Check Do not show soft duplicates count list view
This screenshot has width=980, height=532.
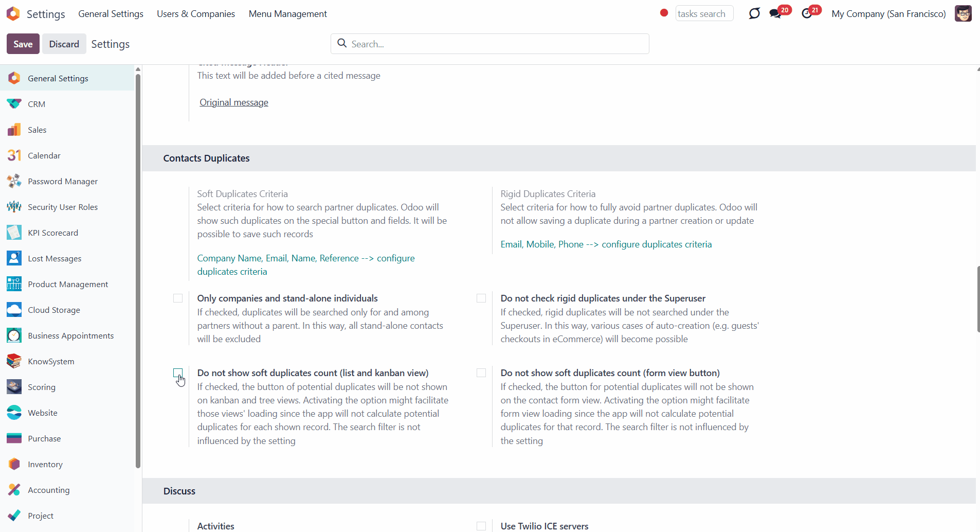click(178, 373)
